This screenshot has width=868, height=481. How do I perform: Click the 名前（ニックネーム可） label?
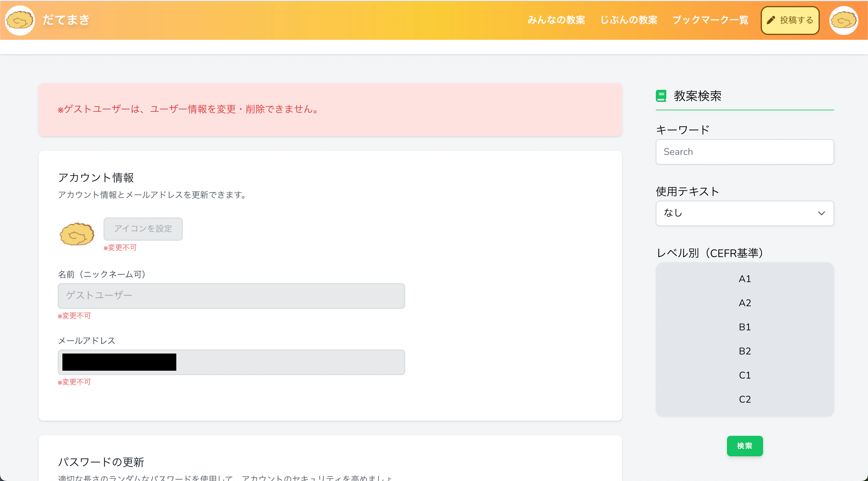tap(102, 275)
